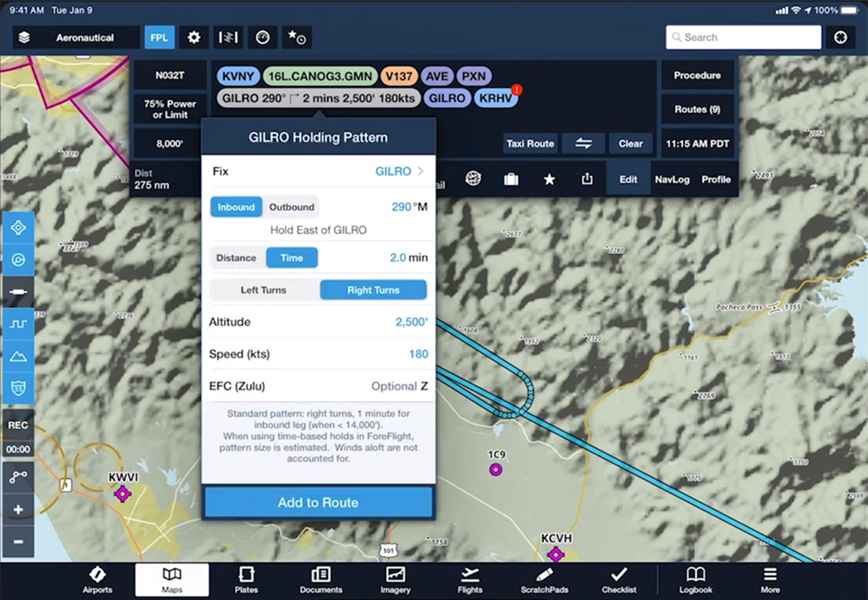Reverse the route with swap arrows
Screen dimensions: 868x600
point(583,143)
